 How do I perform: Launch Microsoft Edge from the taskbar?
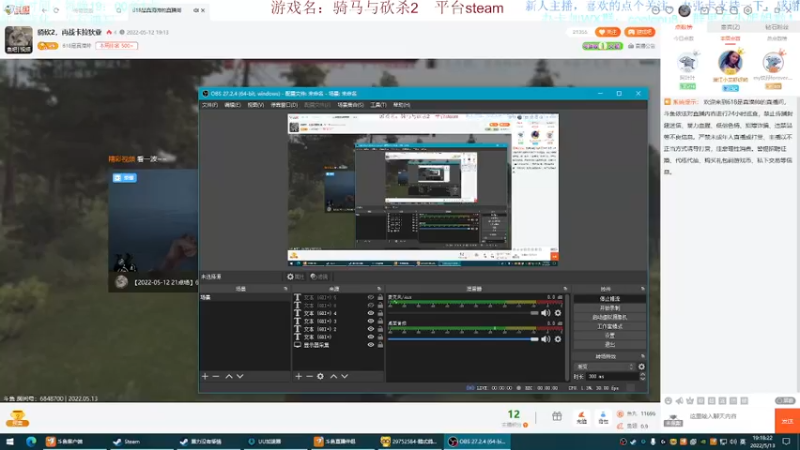tap(31, 441)
